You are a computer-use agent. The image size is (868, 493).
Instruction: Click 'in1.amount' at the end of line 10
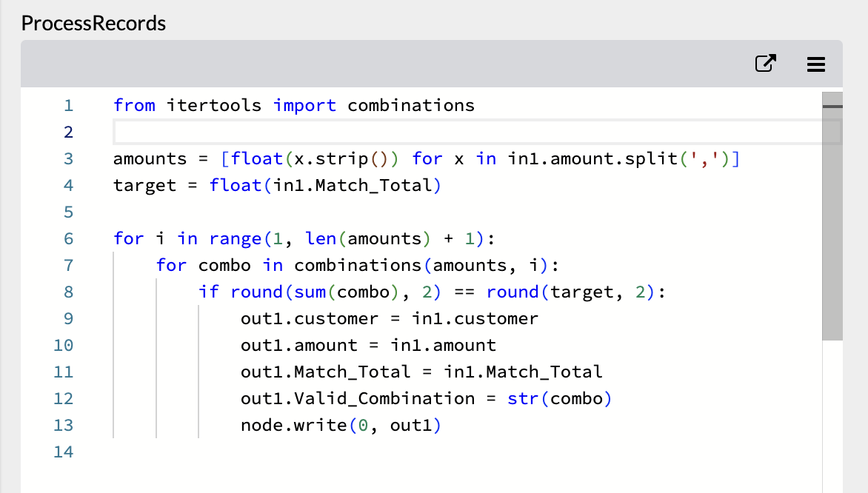(443, 345)
